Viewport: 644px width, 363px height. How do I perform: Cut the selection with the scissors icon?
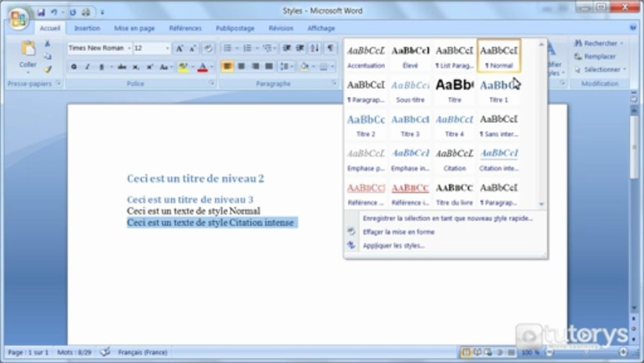click(47, 44)
